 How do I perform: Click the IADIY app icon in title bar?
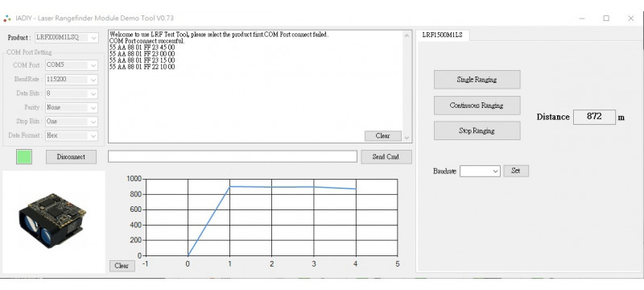(7, 19)
